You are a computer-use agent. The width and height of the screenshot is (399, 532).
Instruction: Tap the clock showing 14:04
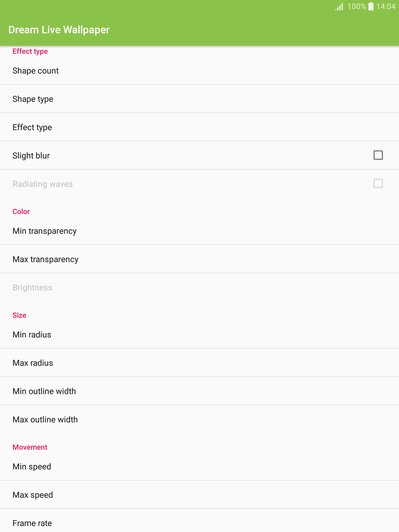(x=386, y=6)
